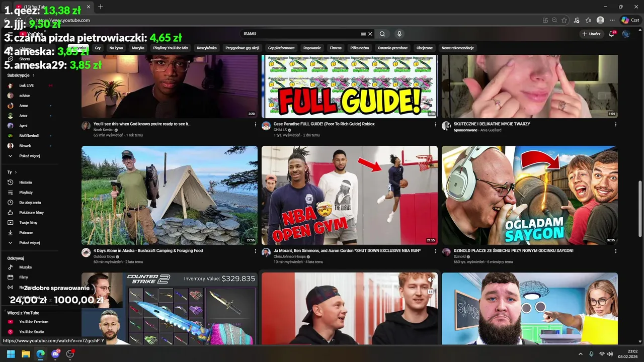Open Amar subscription channel
The image size is (644, 362).
[x=24, y=106]
